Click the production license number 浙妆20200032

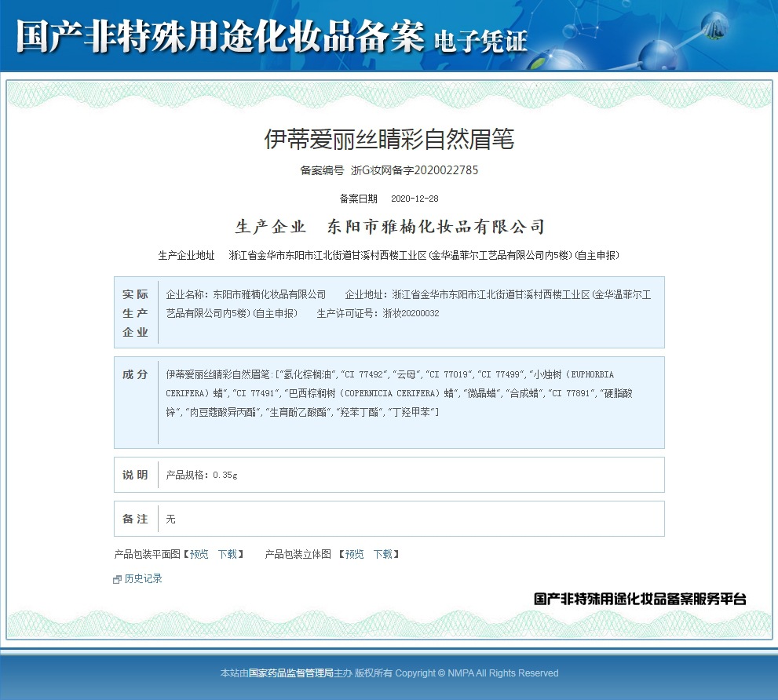[408, 313]
